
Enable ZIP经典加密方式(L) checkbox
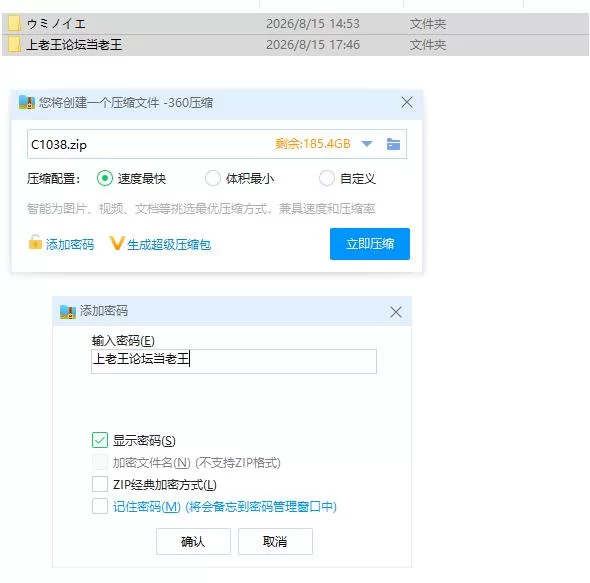tap(100, 484)
